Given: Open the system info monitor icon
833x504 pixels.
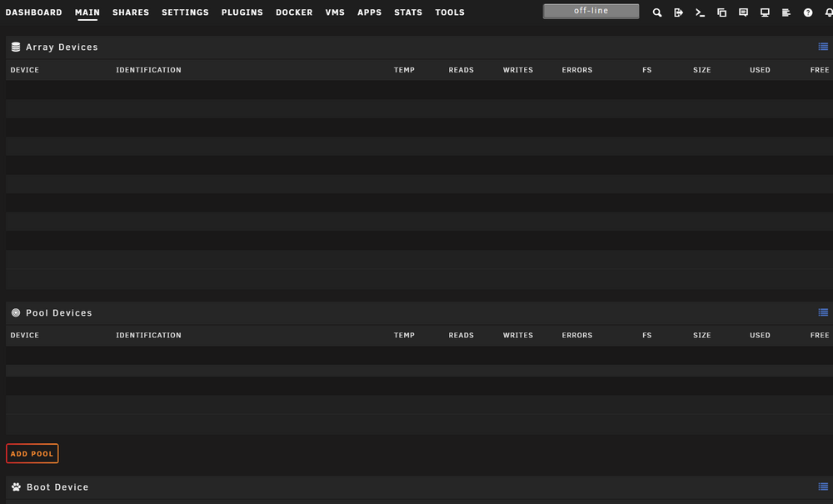Looking at the screenshot, I should coord(765,12).
